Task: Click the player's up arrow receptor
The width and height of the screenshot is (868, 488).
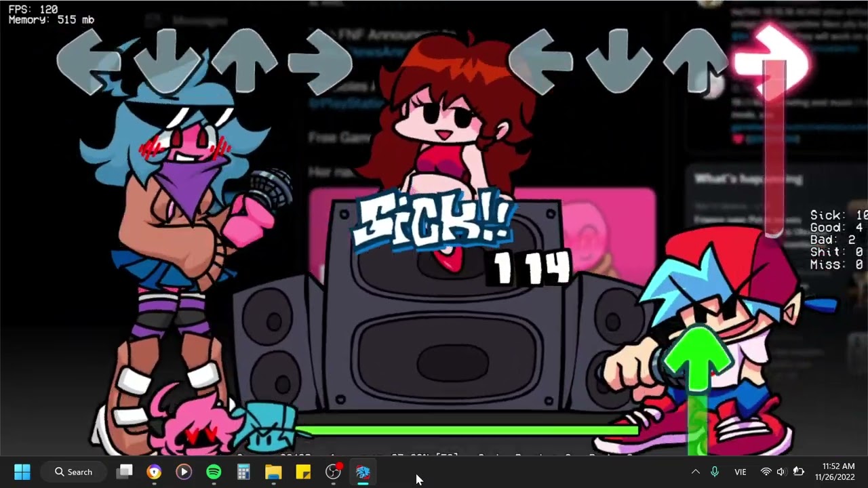Action: pyautogui.click(x=695, y=62)
